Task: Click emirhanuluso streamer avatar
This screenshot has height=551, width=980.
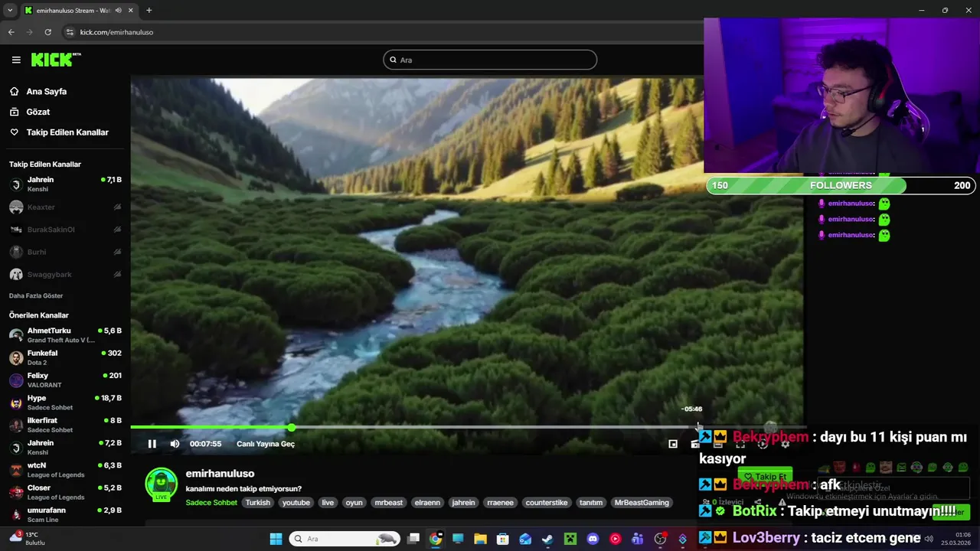Action: coord(161,485)
